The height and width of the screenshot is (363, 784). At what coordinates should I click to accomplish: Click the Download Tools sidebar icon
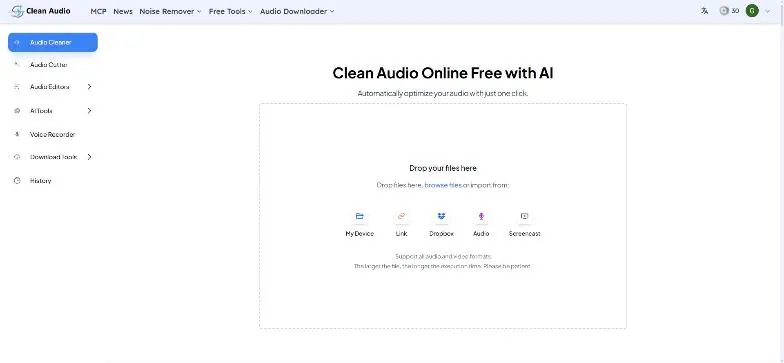point(17,156)
